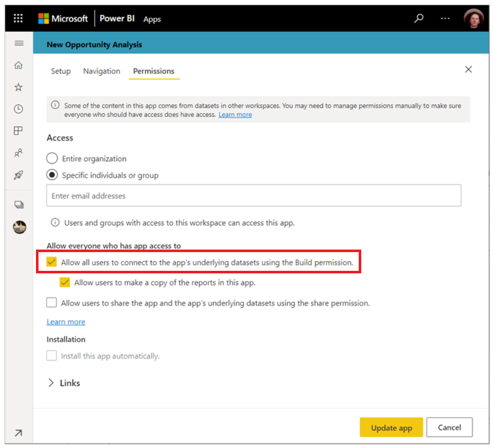The height and width of the screenshot is (448, 494).
Task: Switch to the Navigation tab
Action: (x=102, y=71)
